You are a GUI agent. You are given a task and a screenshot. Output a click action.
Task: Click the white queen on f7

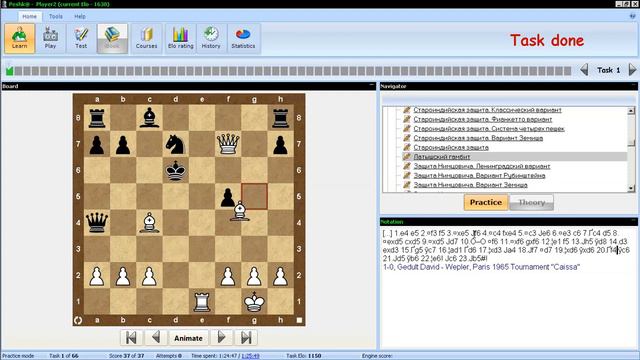click(x=228, y=144)
